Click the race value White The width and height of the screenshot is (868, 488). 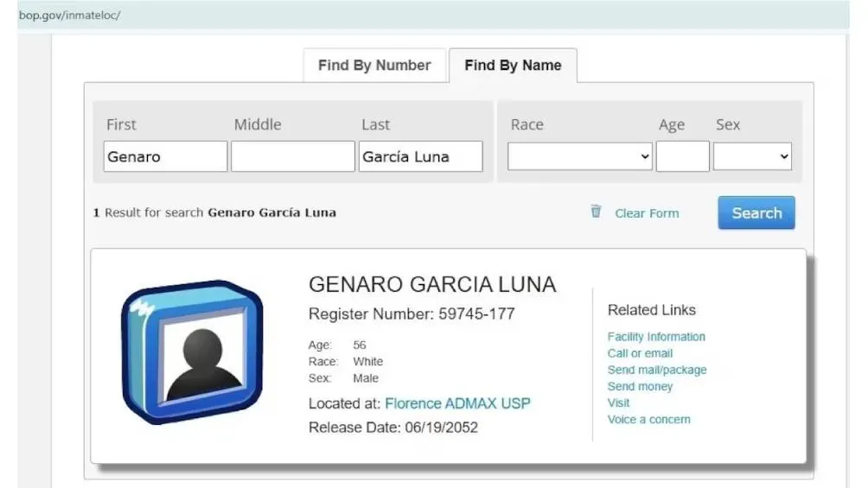[x=367, y=361]
